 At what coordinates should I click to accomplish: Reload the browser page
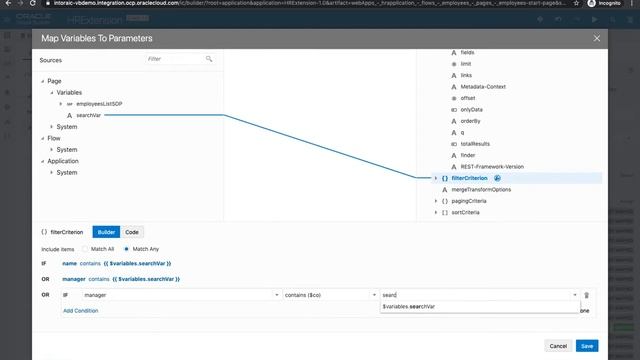coord(33,3)
